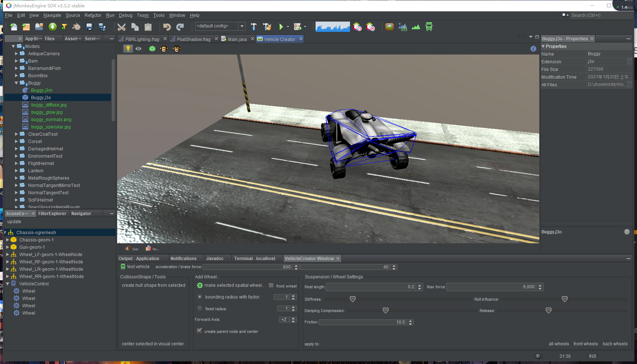The height and width of the screenshot is (364, 637).
Task: Click the Redo arrow icon
Action: click(x=180, y=27)
